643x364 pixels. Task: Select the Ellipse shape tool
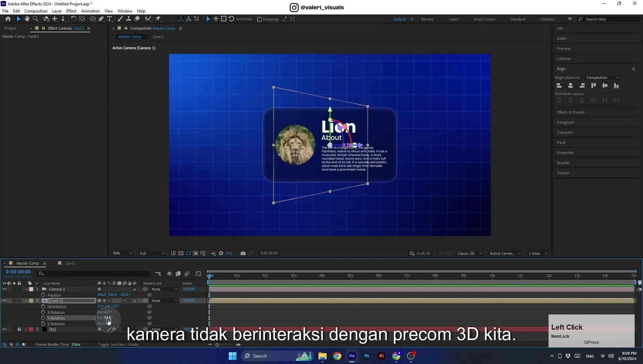point(93,19)
